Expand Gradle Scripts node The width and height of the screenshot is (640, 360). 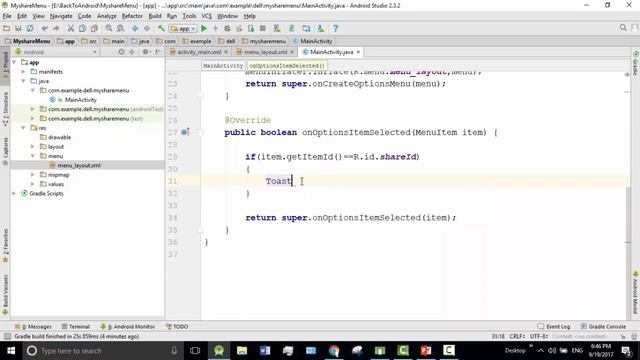click(x=15, y=193)
